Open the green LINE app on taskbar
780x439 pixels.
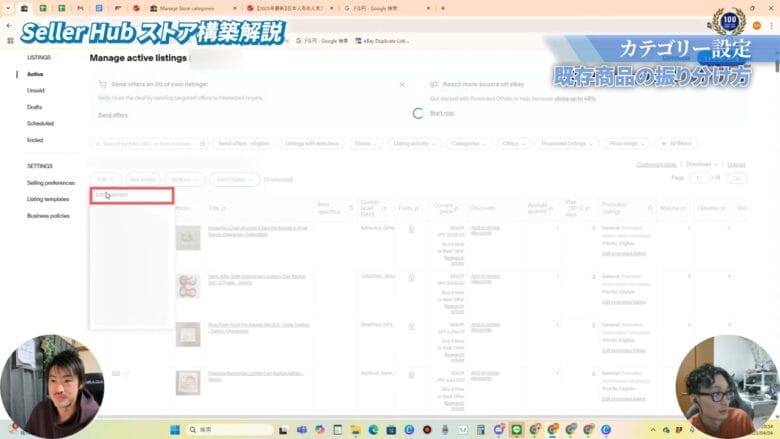point(516,430)
